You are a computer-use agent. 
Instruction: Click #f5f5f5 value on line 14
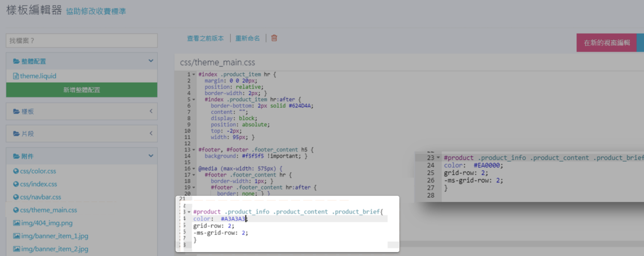point(253,156)
